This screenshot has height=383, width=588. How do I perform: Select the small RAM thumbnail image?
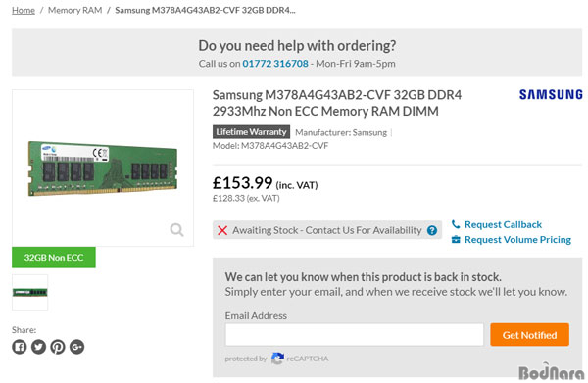[30, 292]
